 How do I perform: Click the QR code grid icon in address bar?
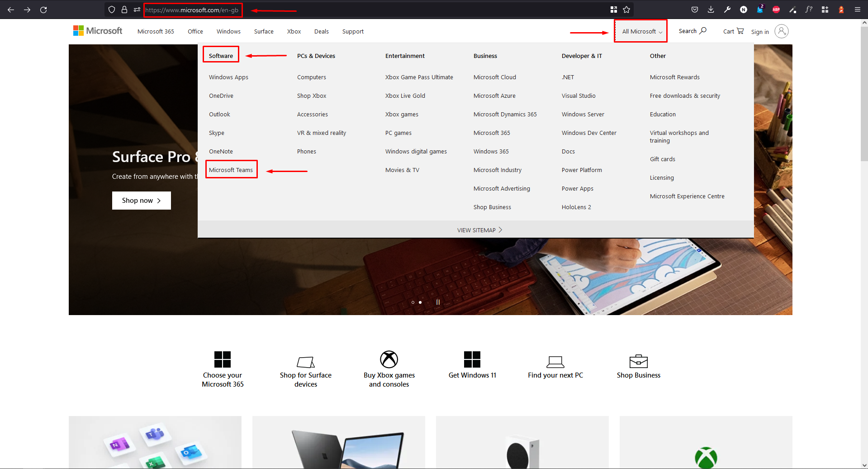click(x=614, y=10)
